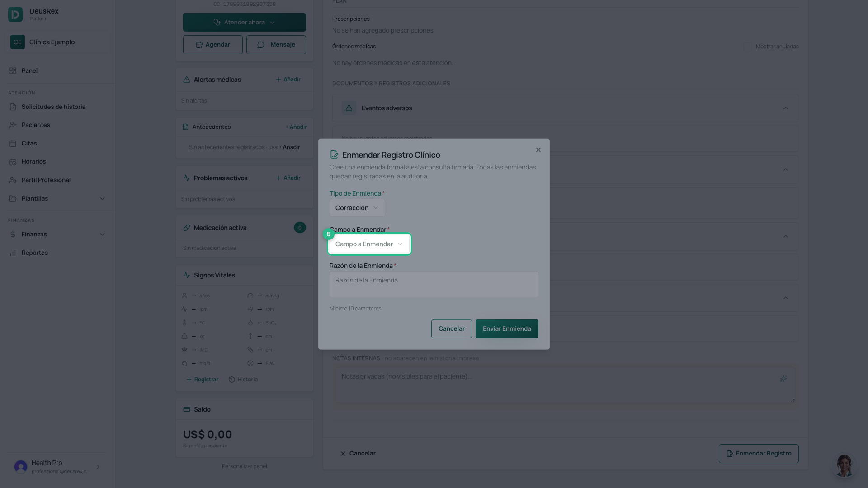Click the Razón de la Enmienda text area
The height and width of the screenshot is (488, 868).
[x=434, y=285]
